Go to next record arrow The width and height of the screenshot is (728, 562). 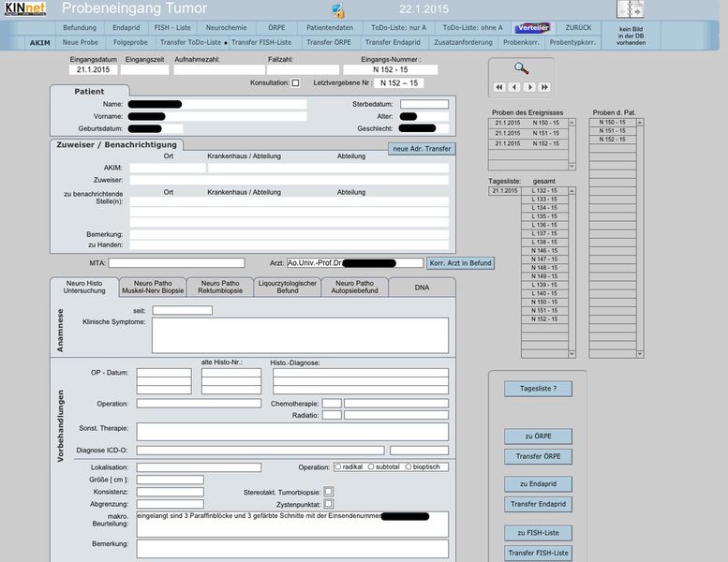click(529, 87)
